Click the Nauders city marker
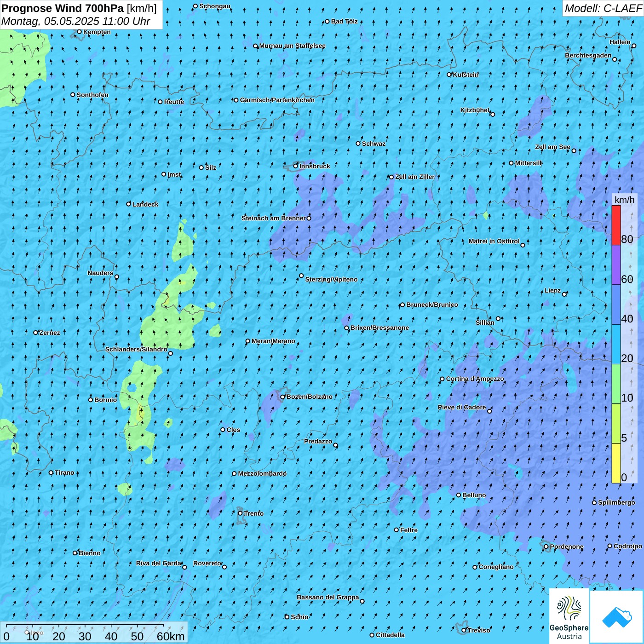Image resolution: width=644 pixels, height=644 pixels. coord(117,277)
